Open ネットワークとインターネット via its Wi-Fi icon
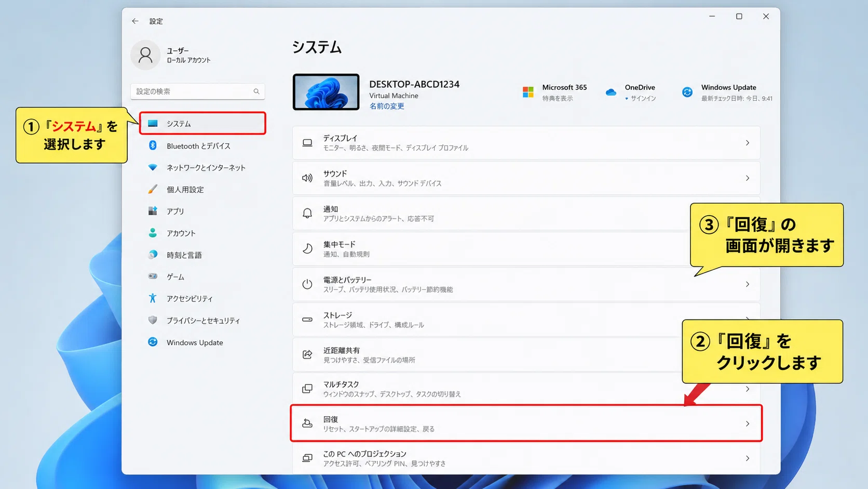This screenshot has height=489, width=868. [x=153, y=167]
